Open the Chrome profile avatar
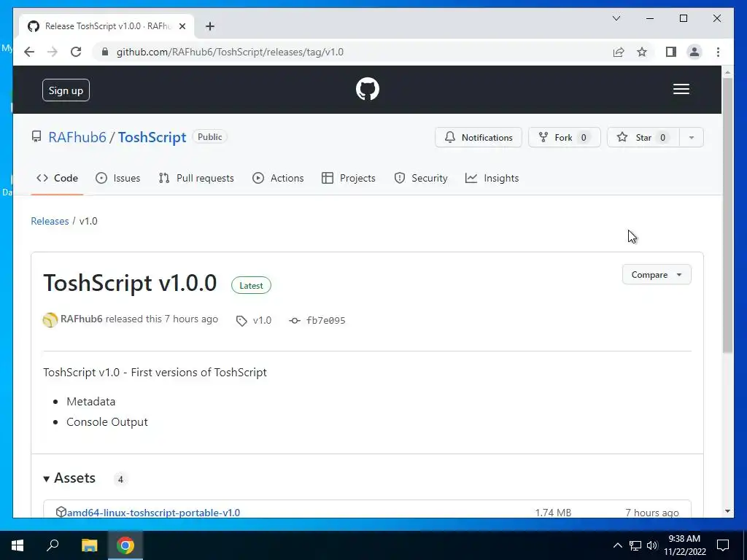 point(694,52)
